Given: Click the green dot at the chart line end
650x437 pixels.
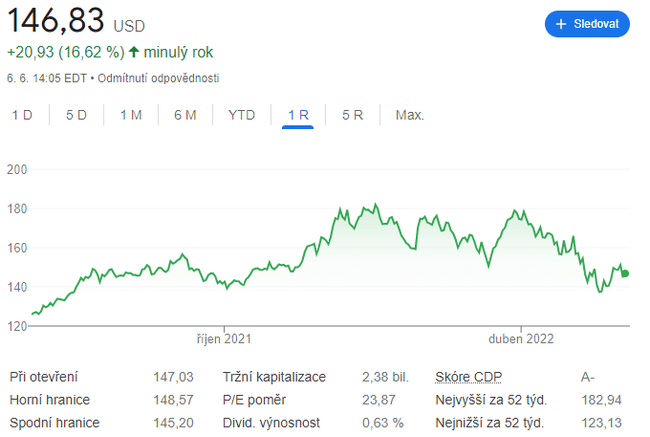Looking at the screenshot, I should [625, 274].
